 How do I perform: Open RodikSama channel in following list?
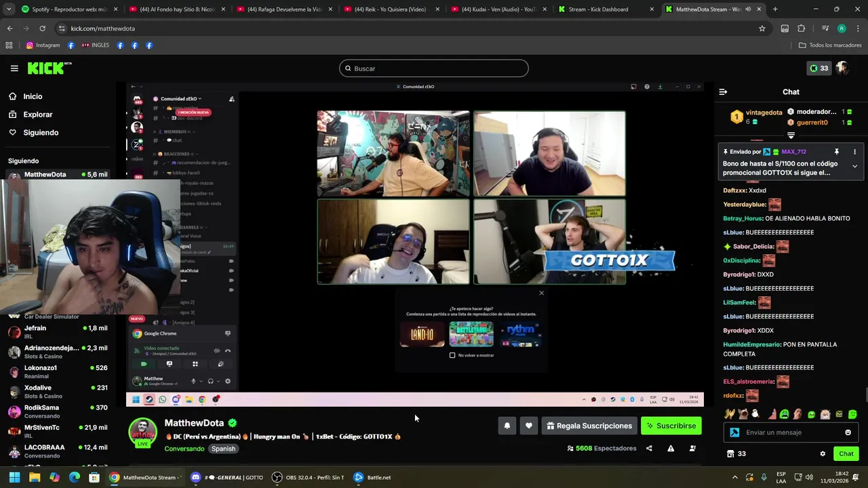[58, 411]
